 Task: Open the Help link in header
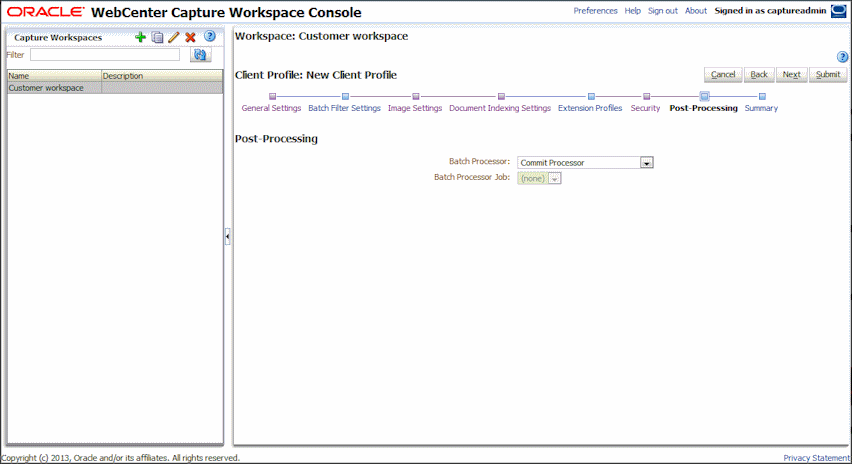632,11
